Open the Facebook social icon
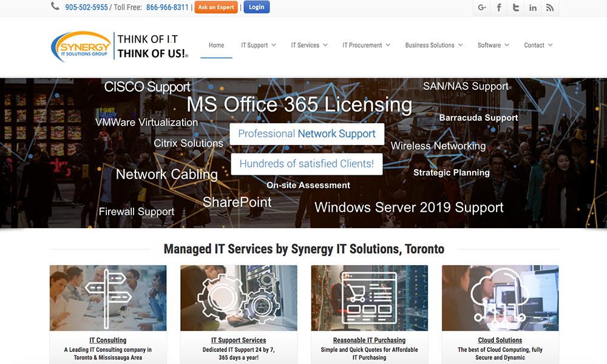607x364 pixels. point(499,7)
